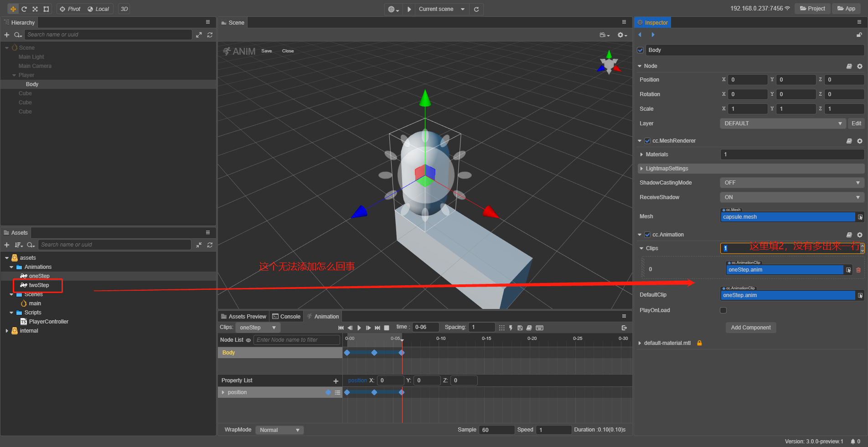Delete the oneStep.anim clip entry
Viewport: 868px width, 447px height.
click(x=858, y=270)
